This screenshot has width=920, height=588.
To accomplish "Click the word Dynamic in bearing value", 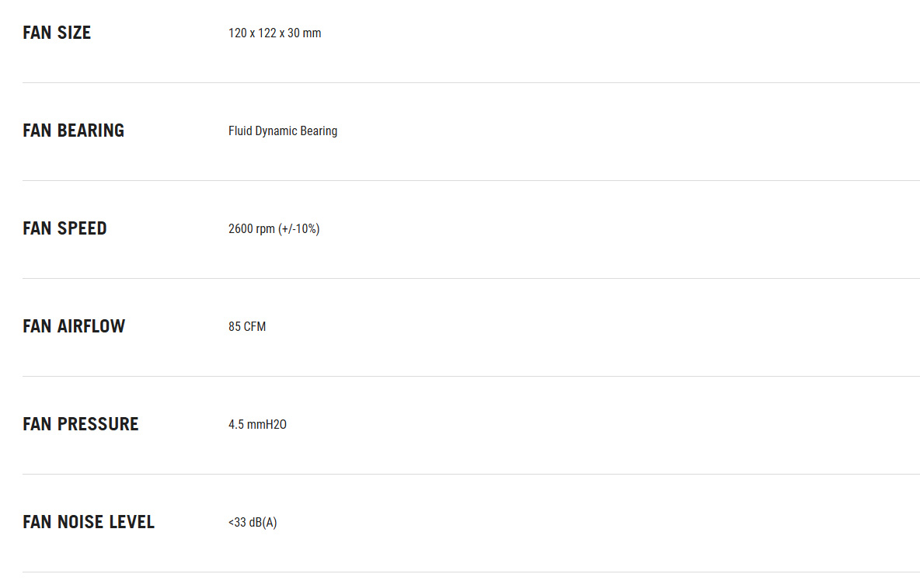I will [277, 131].
